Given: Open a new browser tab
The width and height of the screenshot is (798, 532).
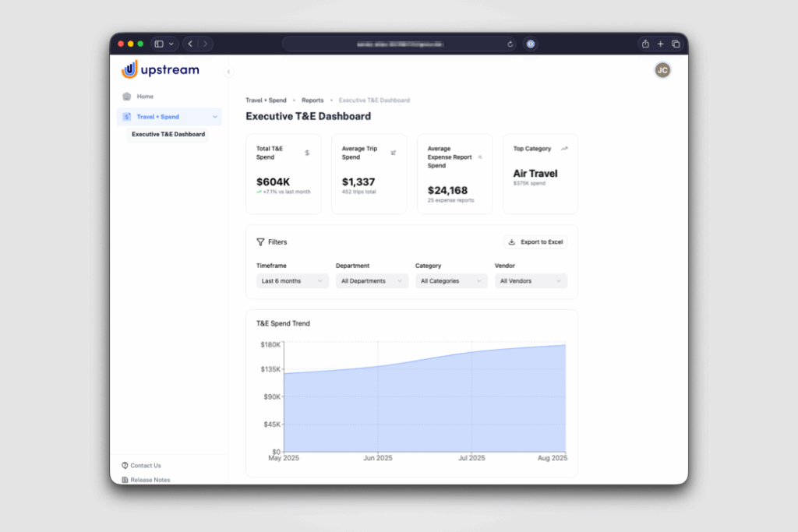Looking at the screenshot, I should point(661,44).
